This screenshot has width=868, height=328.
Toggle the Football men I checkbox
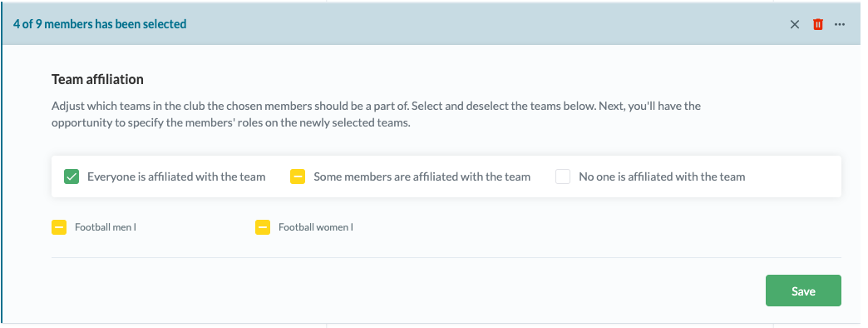point(59,227)
